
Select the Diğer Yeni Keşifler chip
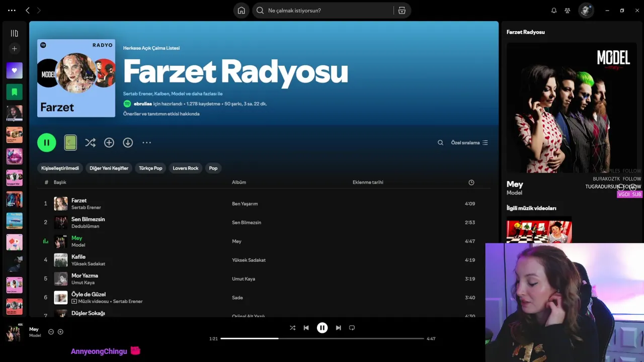[109, 168]
